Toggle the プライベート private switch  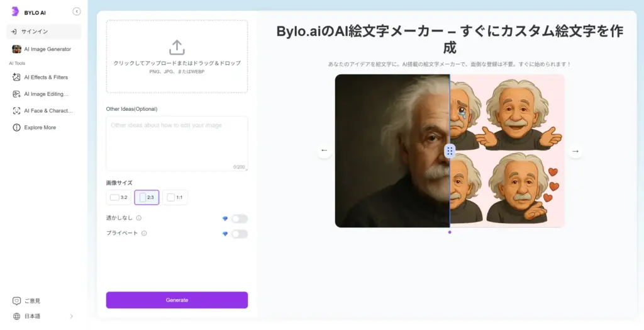[x=240, y=234]
